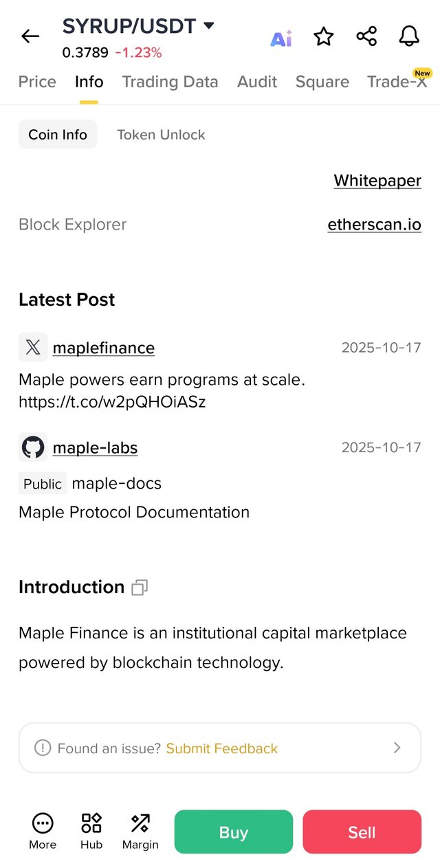Open the AI assistant icon
440x868 pixels.
(280, 38)
